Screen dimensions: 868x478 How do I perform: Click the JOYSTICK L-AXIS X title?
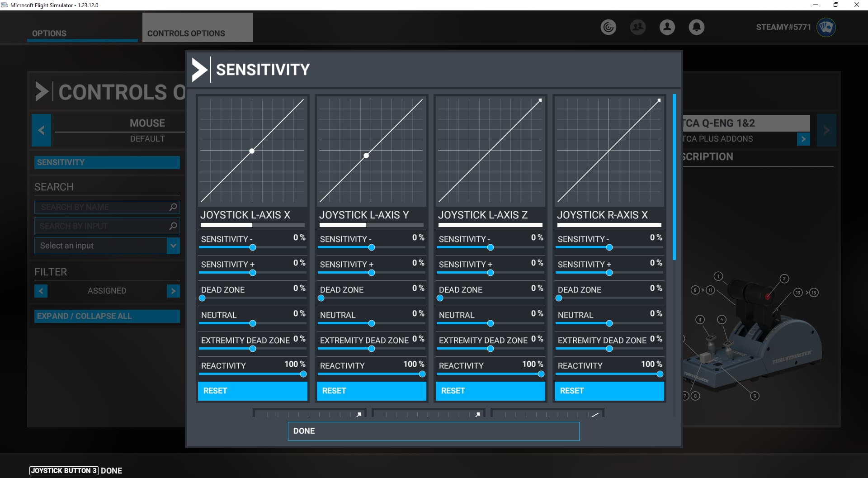click(245, 215)
